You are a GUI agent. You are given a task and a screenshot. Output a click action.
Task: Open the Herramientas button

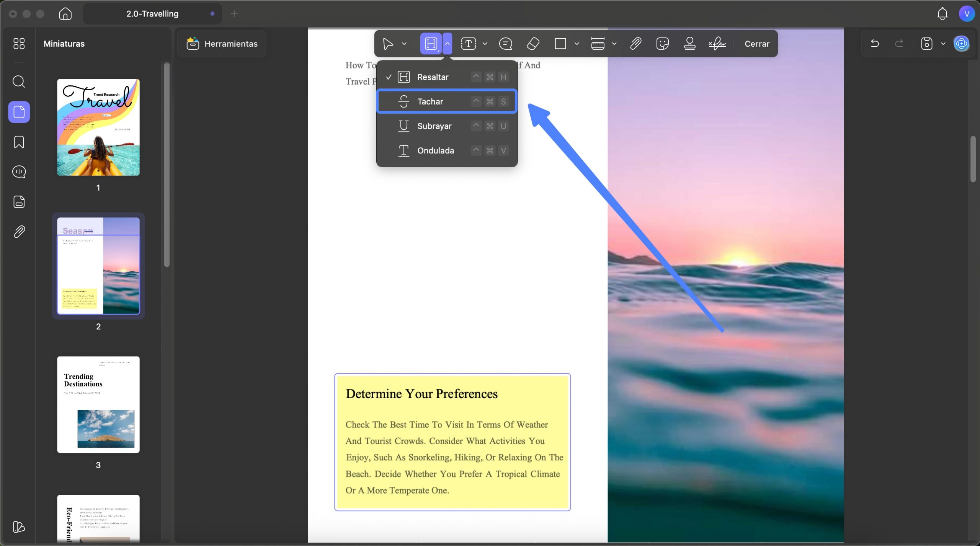click(222, 44)
